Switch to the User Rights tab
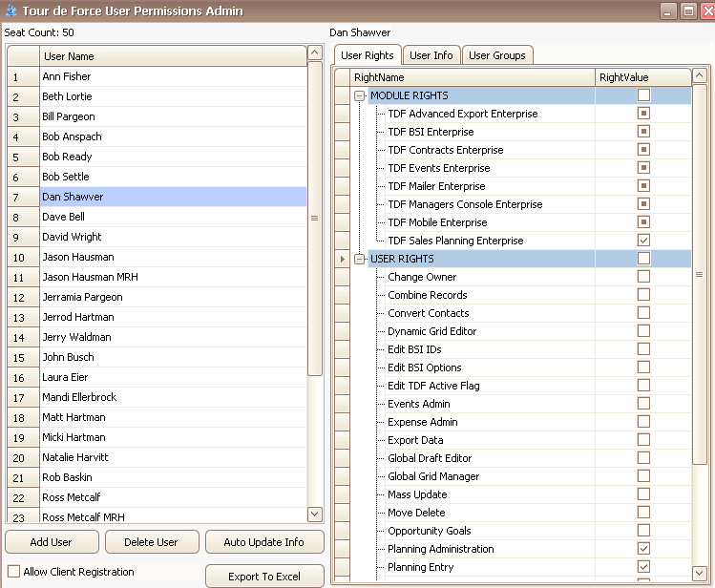This screenshot has width=715, height=588. click(x=368, y=55)
